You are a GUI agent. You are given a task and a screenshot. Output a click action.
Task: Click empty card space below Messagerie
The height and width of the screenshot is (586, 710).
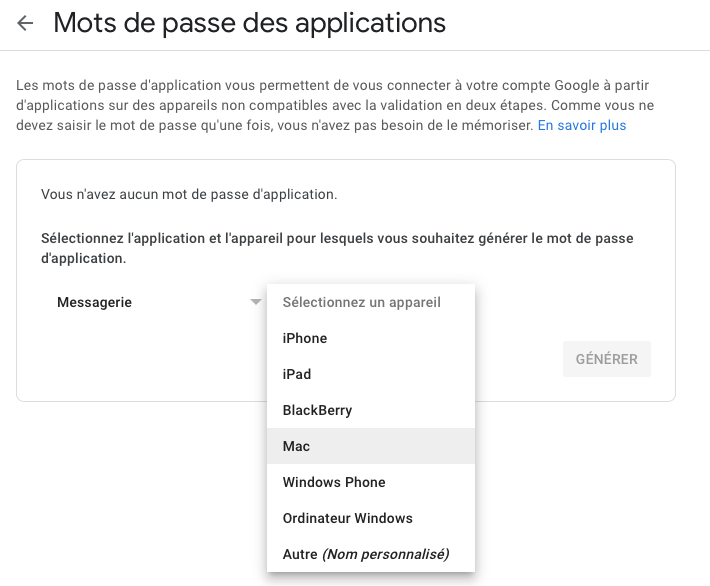pyautogui.click(x=140, y=365)
